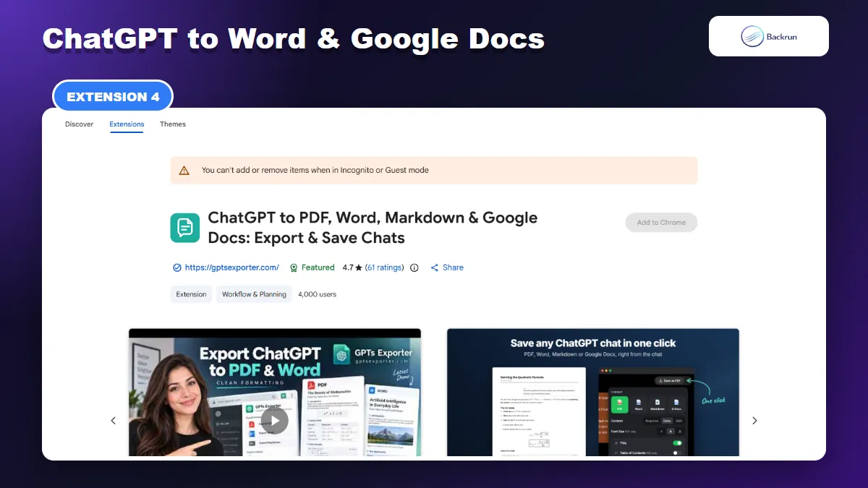This screenshot has height=488, width=868.
Task: Click the Extension category chip
Action: coord(191,294)
